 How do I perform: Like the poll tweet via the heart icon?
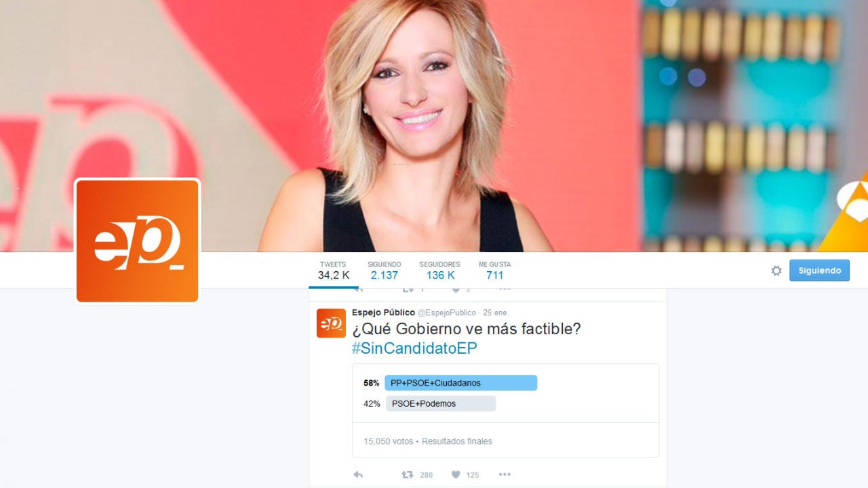click(456, 474)
